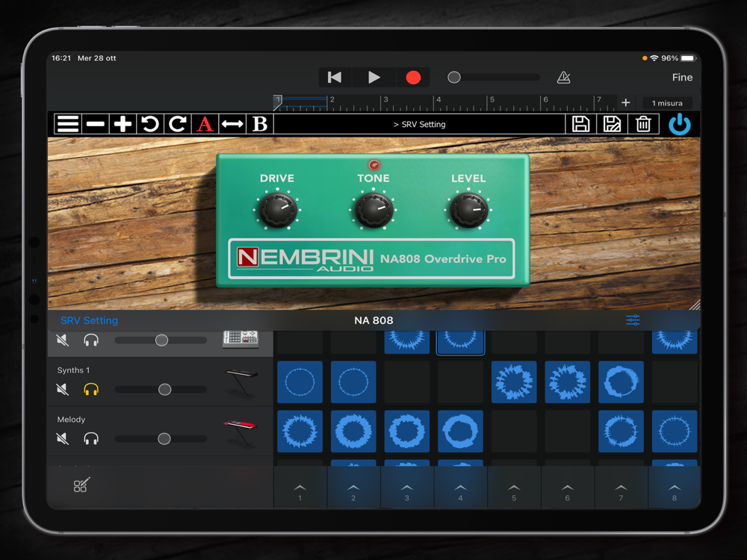The image size is (747, 560).
Task: Open the plugin controls sliders icon
Action: pyautogui.click(x=633, y=320)
